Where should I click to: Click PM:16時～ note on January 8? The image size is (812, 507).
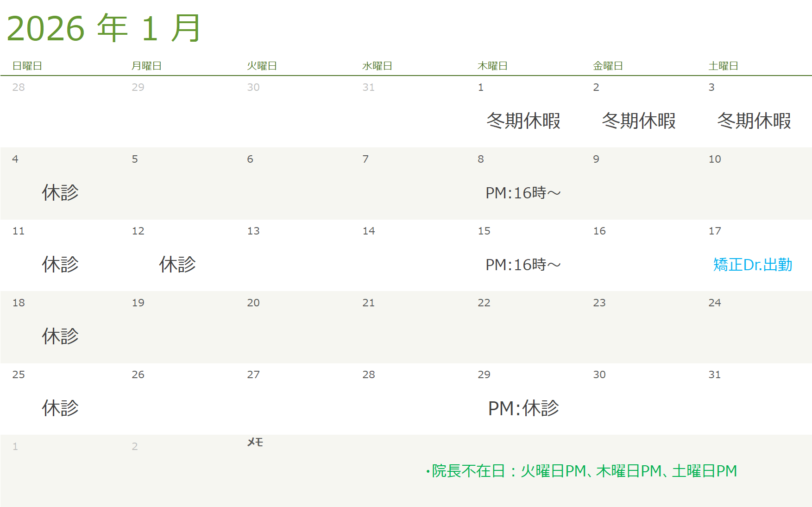(523, 193)
